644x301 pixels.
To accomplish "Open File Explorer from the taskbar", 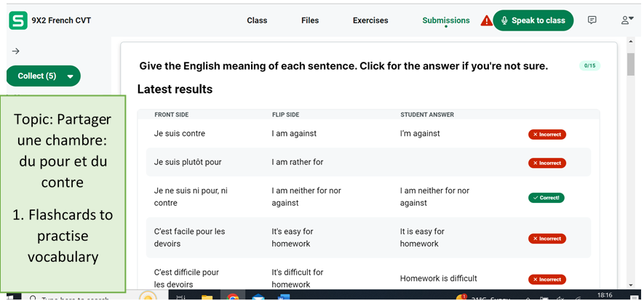I will [207, 297].
